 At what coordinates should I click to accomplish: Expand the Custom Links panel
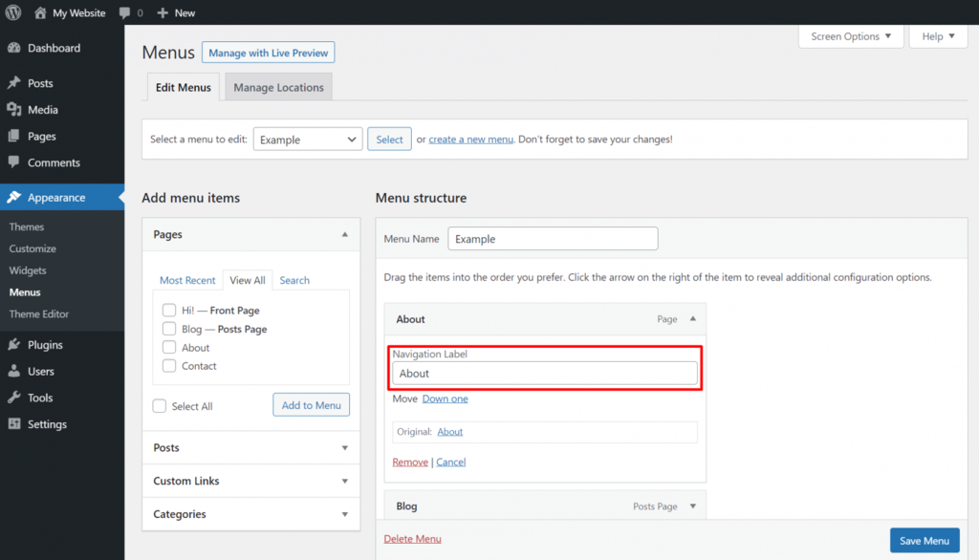pyautogui.click(x=251, y=481)
